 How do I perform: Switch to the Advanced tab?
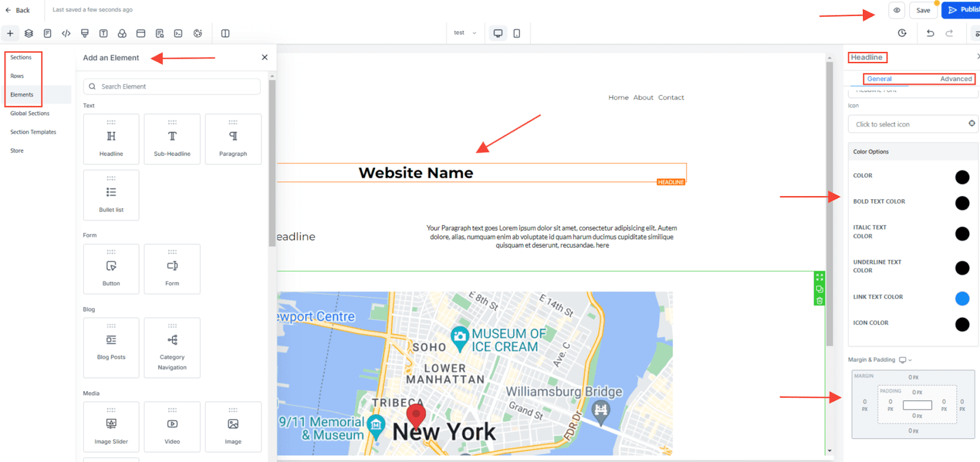(x=956, y=79)
